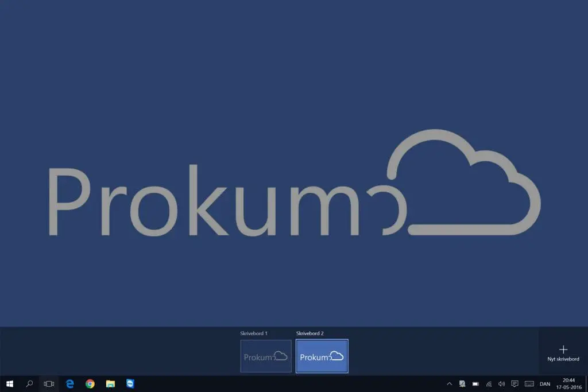Click the Task View icon
Screen dimensions: 588x392
49,383
